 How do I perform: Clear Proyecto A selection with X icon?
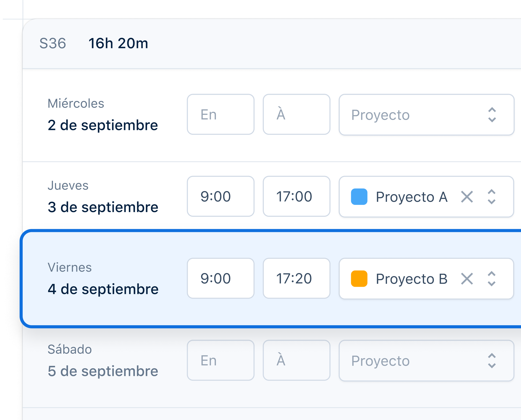tap(467, 197)
